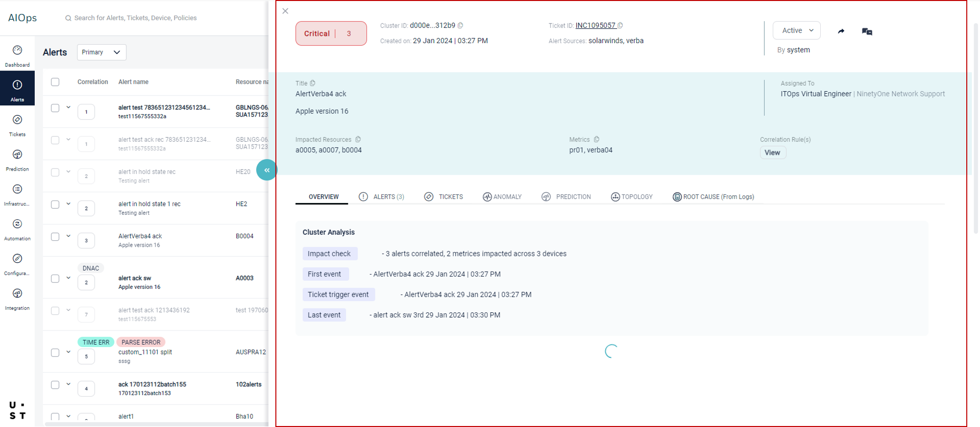Open the Primary alerts dropdown

pyautogui.click(x=101, y=52)
